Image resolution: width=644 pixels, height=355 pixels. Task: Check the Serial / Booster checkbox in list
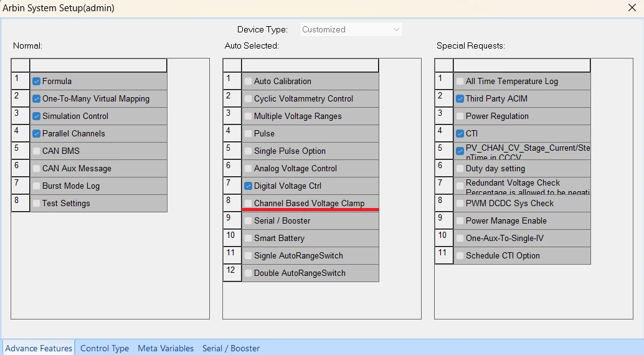pyautogui.click(x=248, y=220)
